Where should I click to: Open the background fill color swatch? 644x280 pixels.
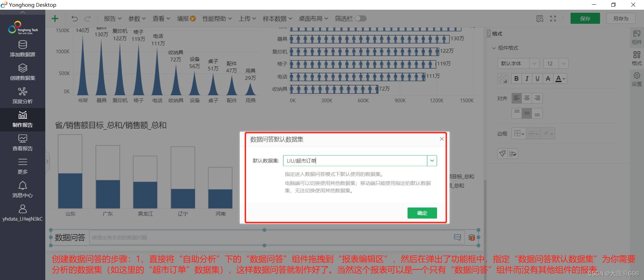502,78
